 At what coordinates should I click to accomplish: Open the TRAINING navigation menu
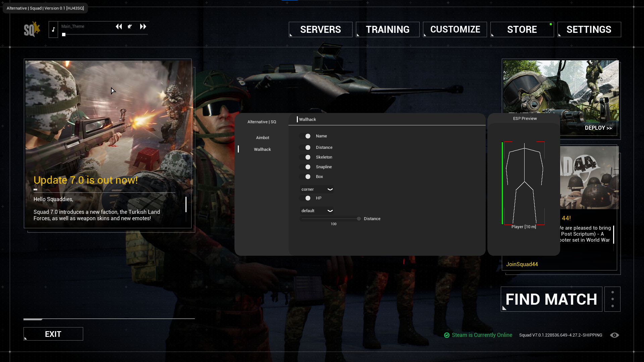[x=387, y=29]
